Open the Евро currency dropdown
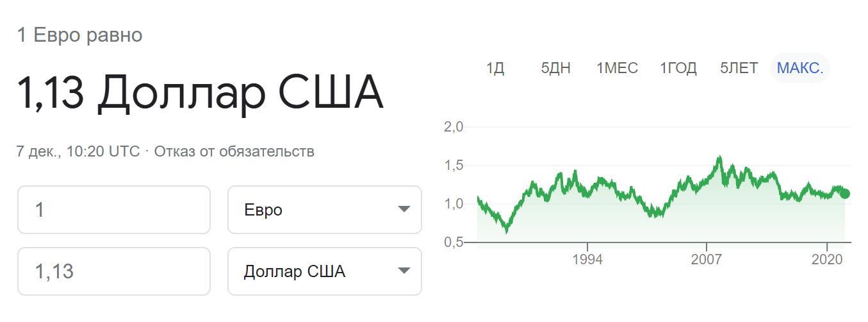868x322 pixels. [x=324, y=210]
